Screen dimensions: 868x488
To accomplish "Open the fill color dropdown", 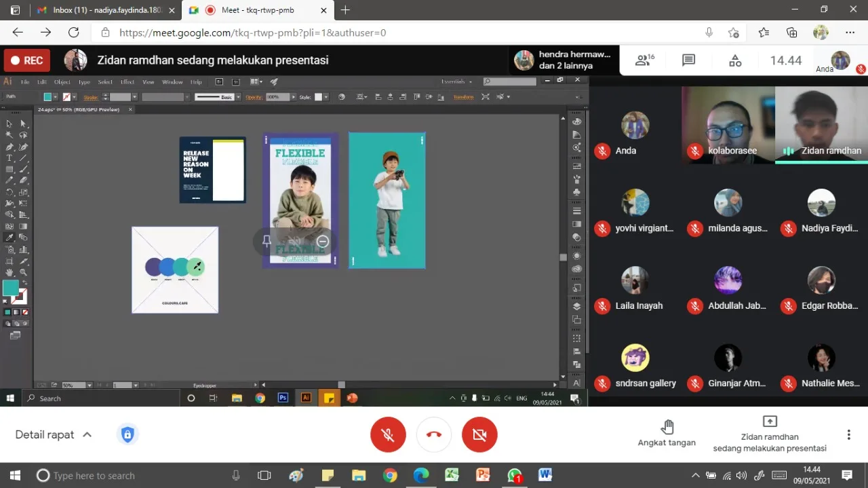I will click(55, 97).
